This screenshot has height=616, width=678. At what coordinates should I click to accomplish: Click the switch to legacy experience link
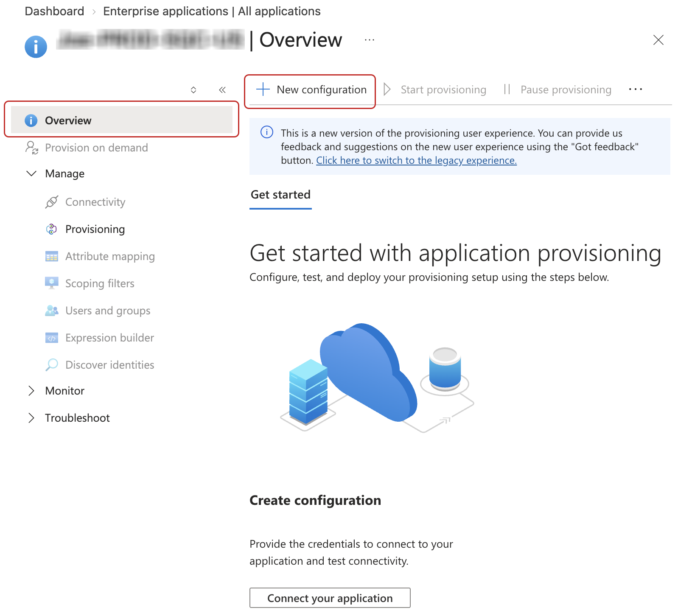[x=417, y=160]
